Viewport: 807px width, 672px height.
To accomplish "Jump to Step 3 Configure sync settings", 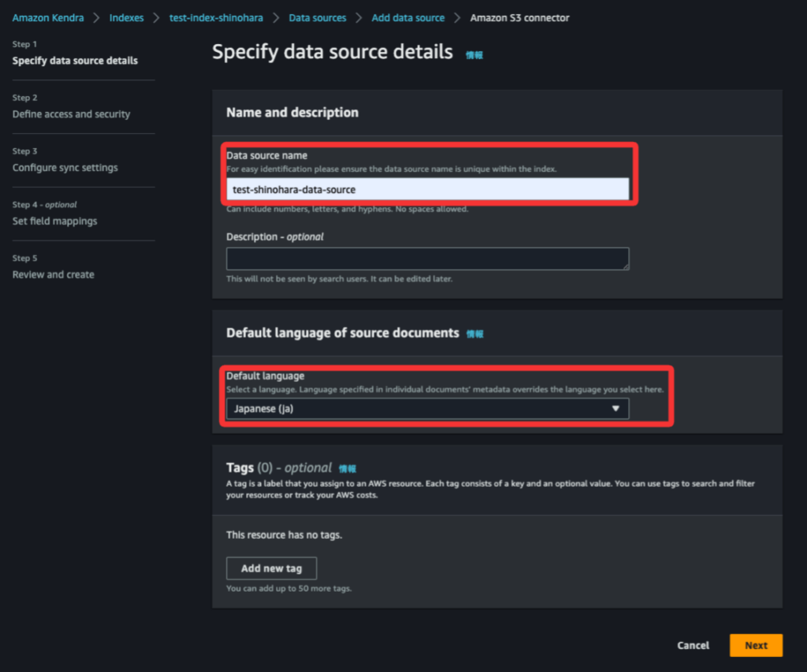I will tap(65, 168).
